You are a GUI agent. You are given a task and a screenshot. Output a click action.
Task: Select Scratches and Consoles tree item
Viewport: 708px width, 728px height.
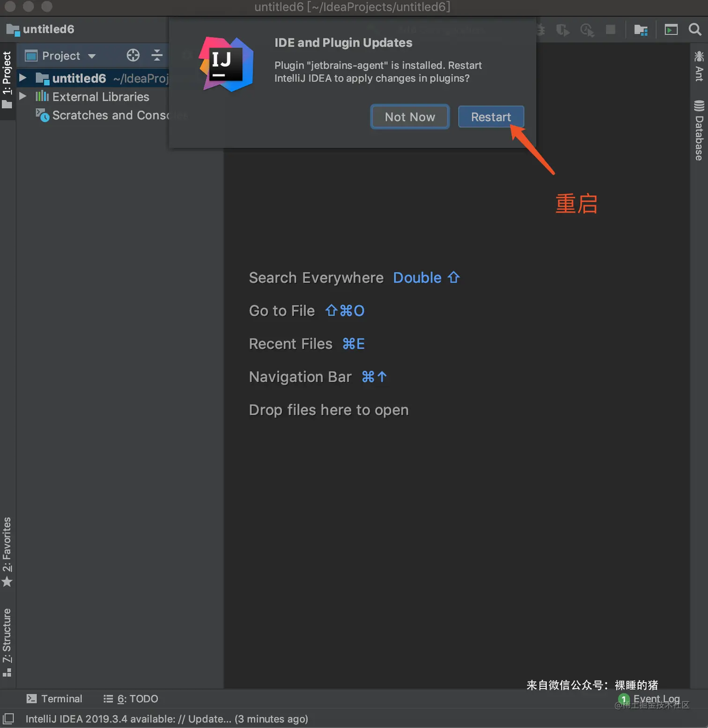point(112,115)
